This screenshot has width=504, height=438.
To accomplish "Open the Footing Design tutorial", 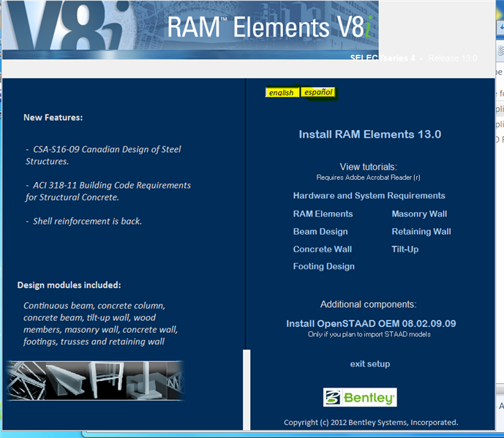I will click(x=323, y=266).
